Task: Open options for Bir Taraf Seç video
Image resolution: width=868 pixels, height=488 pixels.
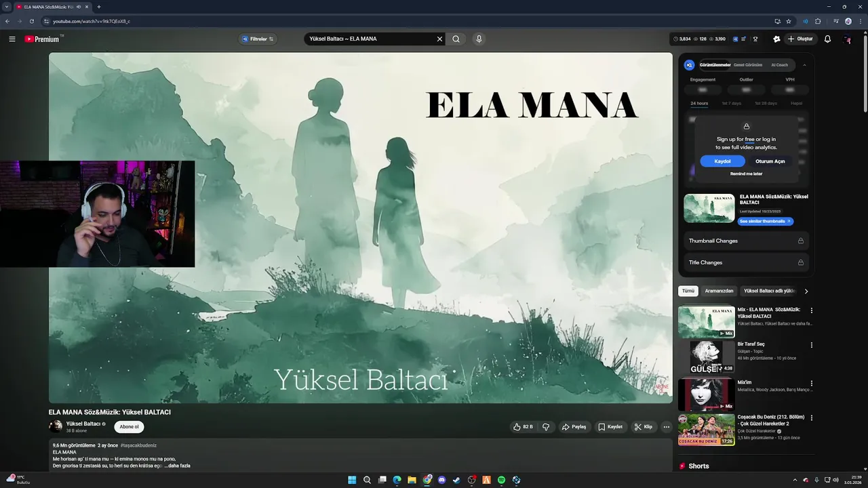Action: pyautogui.click(x=811, y=345)
